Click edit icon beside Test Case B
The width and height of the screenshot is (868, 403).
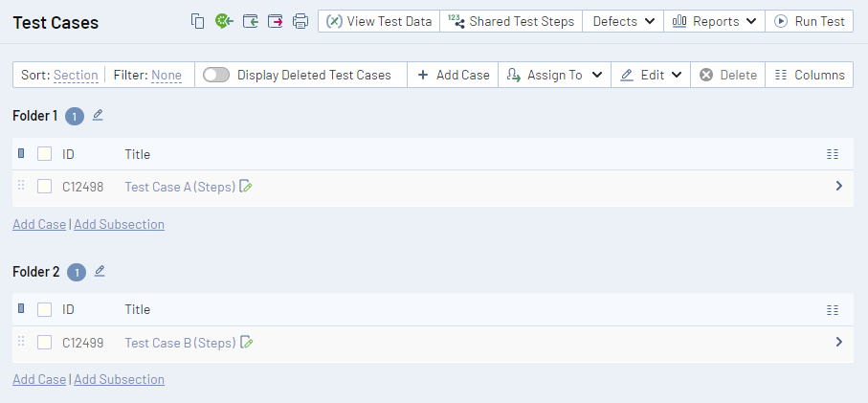point(247,342)
